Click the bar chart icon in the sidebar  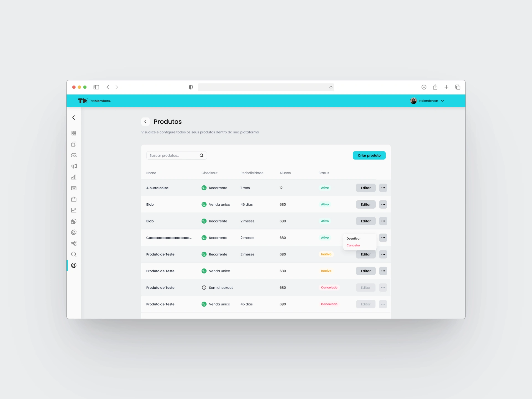(74, 177)
